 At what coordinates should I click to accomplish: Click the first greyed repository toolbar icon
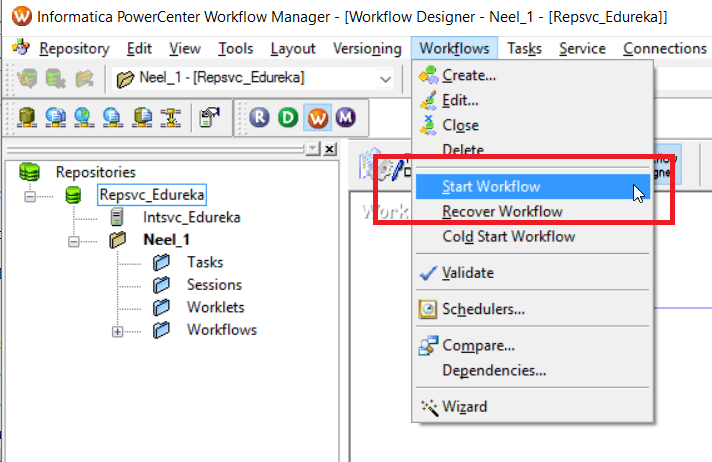(27, 79)
